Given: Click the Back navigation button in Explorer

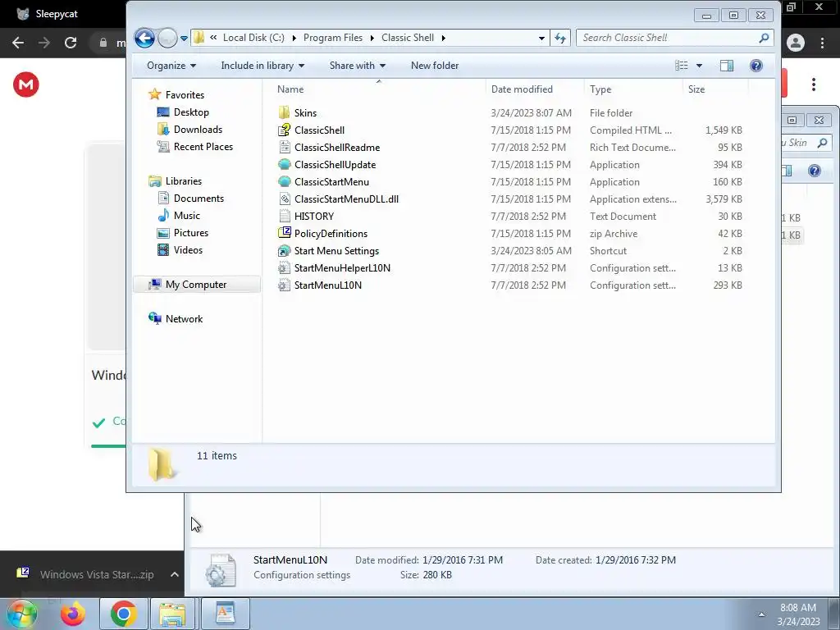Looking at the screenshot, I should tap(144, 38).
